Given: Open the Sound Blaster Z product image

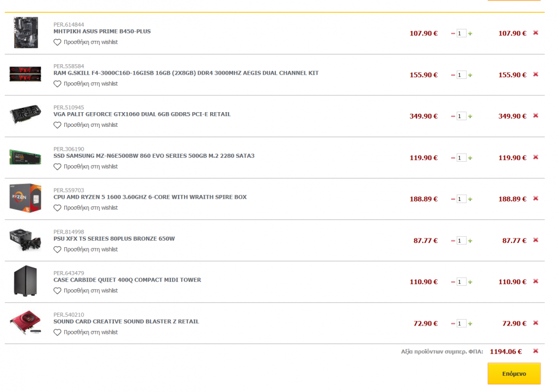Looking at the screenshot, I should [x=26, y=323].
